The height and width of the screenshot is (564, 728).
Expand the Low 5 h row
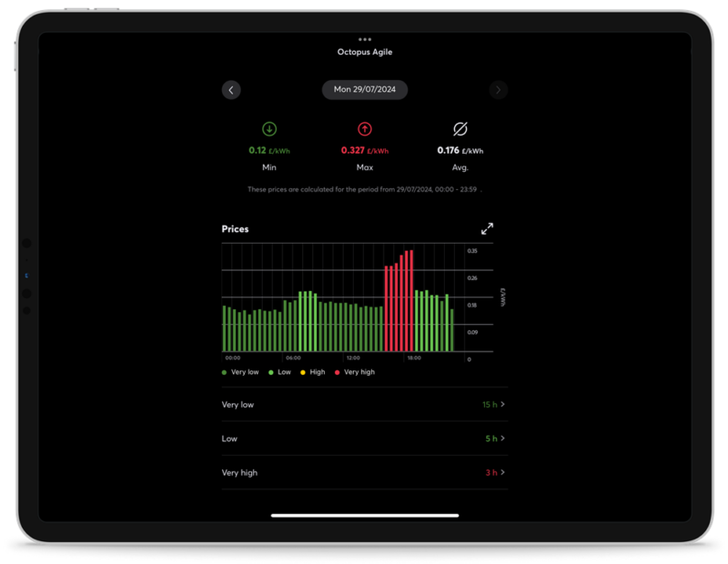(364, 438)
